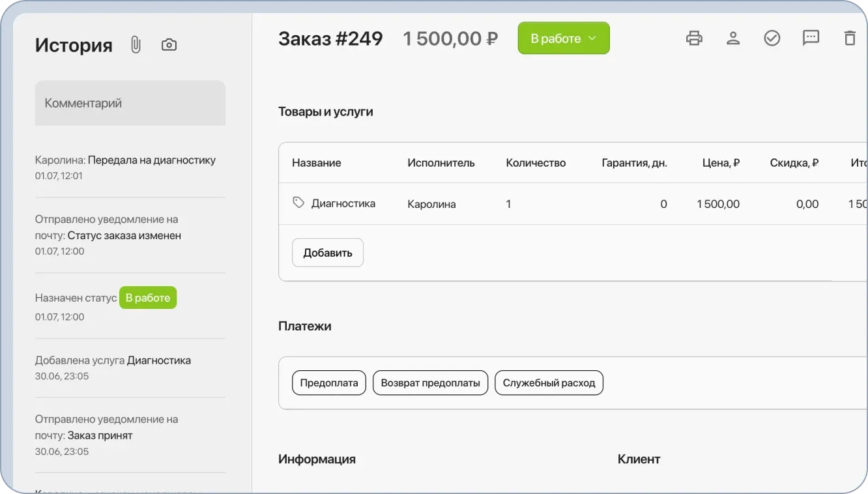
Task: Click the green «В работе» badge in history
Action: tap(148, 297)
